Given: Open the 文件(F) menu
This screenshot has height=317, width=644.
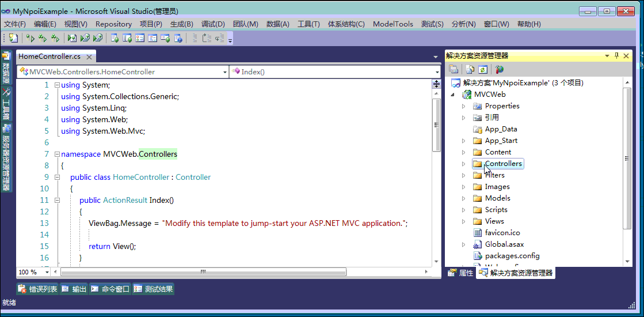Looking at the screenshot, I should (15, 24).
